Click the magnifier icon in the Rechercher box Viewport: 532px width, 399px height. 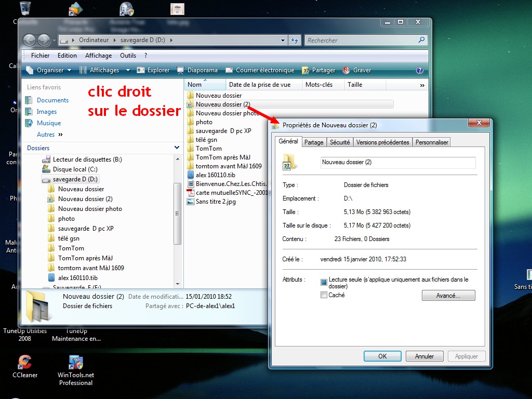tap(421, 40)
